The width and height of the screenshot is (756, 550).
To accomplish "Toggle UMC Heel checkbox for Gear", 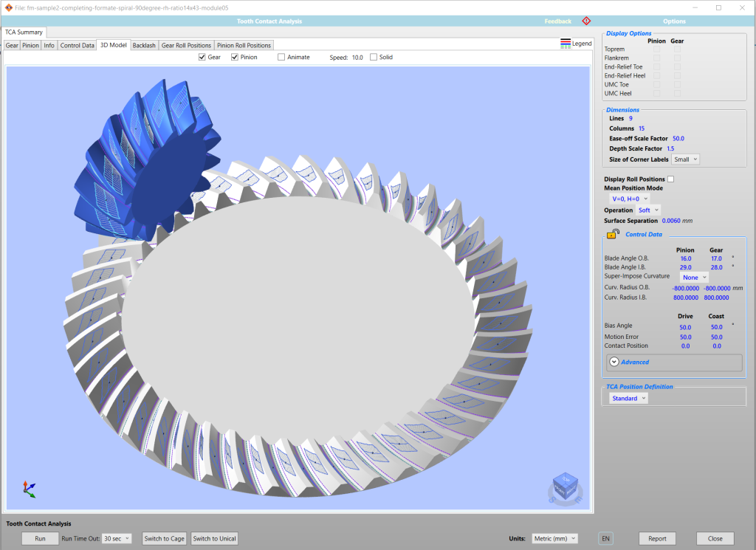I will pyautogui.click(x=678, y=94).
